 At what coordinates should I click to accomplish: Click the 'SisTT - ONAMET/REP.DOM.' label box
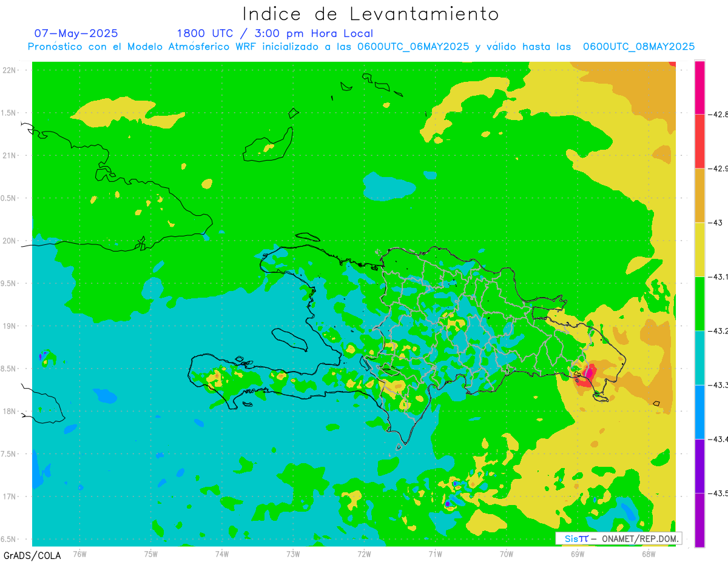pos(618,538)
